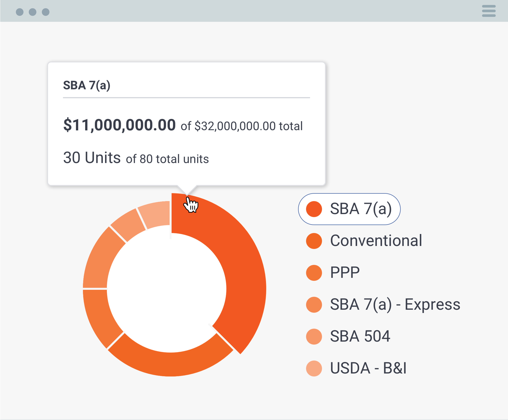Click the SBA 504 legend color dot

click(314, 337)
